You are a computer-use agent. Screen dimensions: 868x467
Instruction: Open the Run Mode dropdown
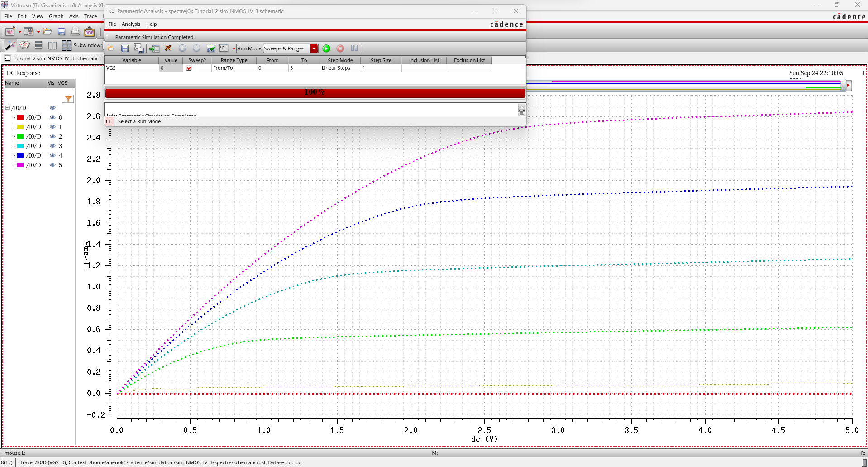click(x=291, y=48)
